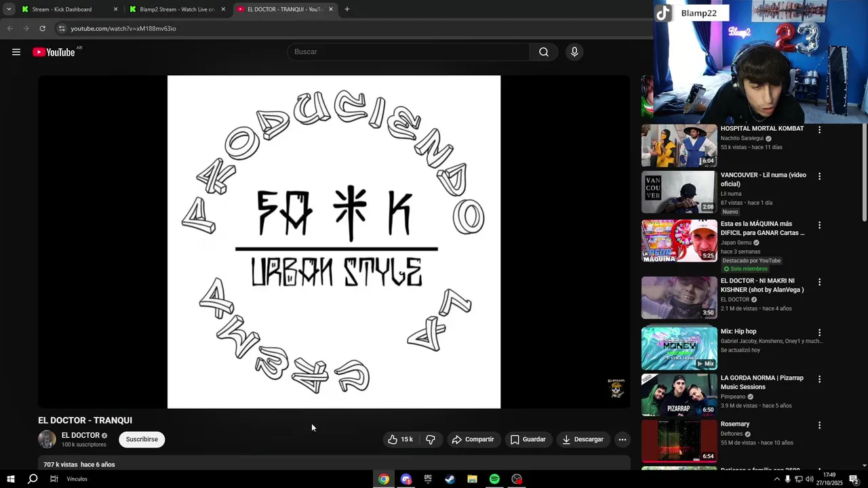
Task: Click the 707 k vistas description text
Action: [60, 464]
